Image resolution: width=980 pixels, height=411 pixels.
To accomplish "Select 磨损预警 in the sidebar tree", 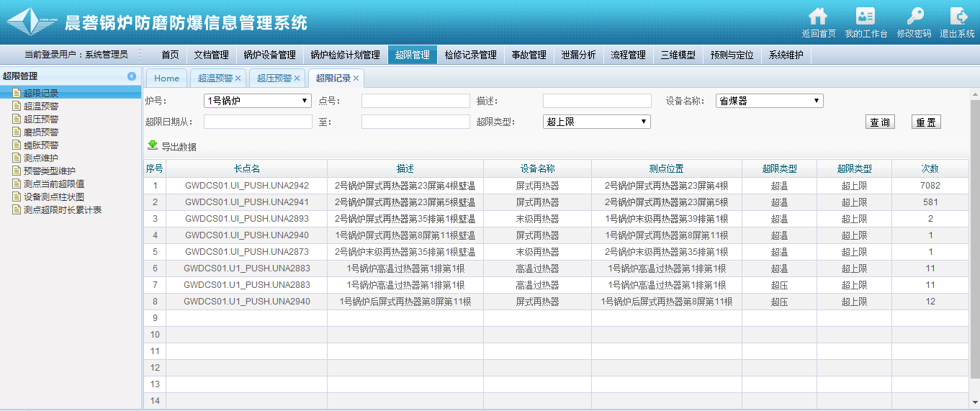I will pos(41,132).
